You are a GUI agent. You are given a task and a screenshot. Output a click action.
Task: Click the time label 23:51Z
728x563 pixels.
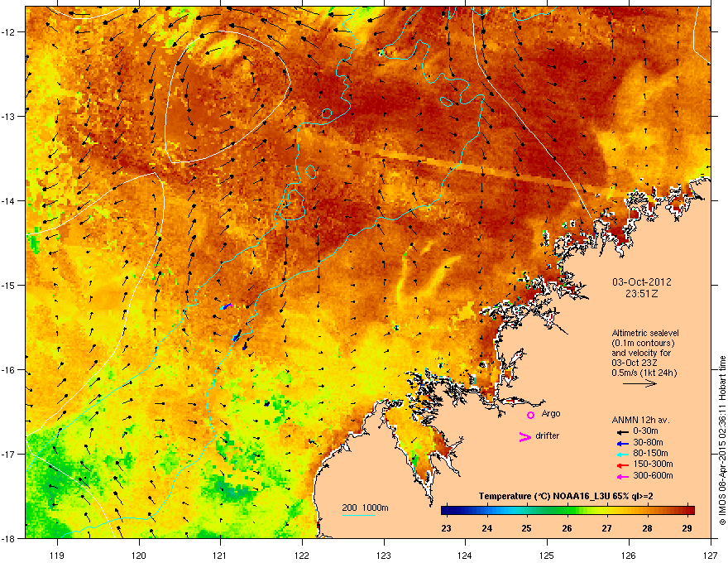coord(642,294)
